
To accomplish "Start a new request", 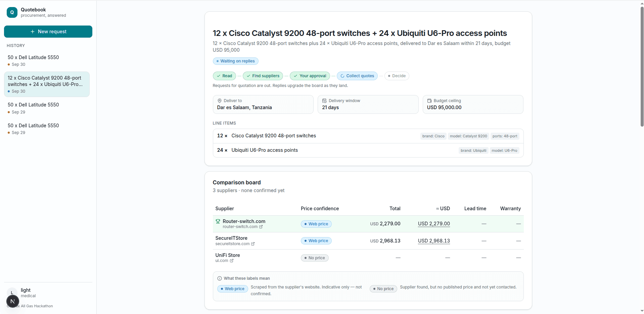I will point(48,32).
